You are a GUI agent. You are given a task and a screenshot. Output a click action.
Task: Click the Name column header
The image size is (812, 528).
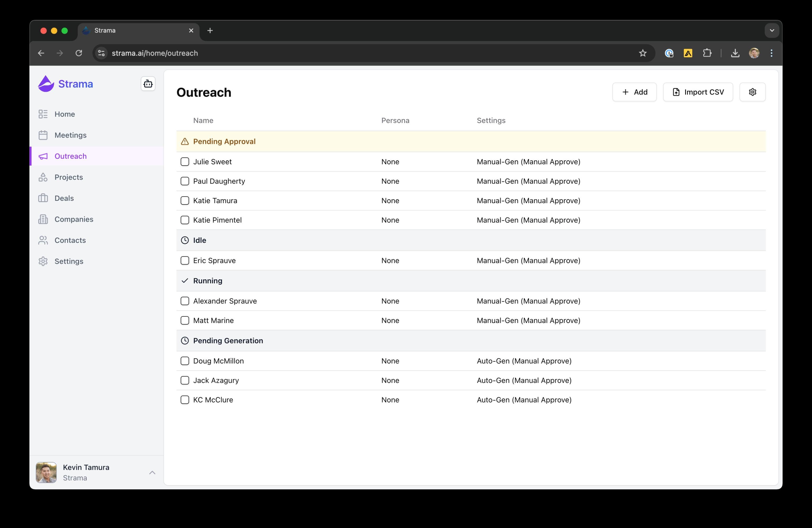click(x=203, y=120)
